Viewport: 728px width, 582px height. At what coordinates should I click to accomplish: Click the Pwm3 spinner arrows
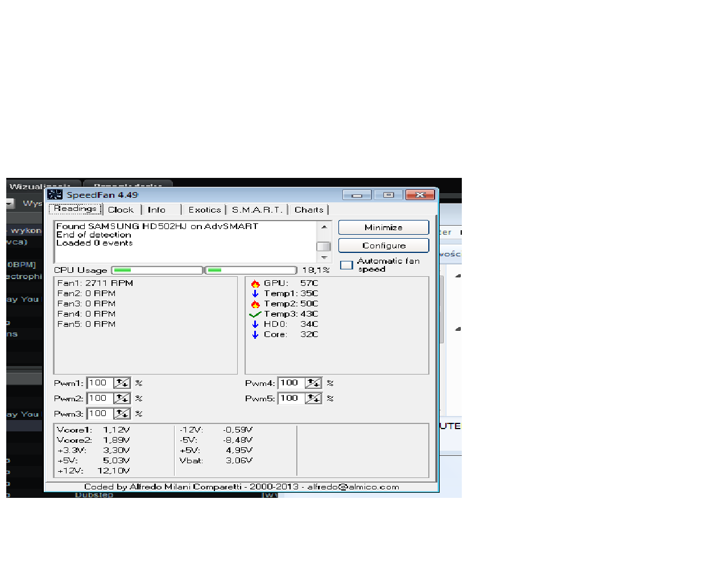click(122, 414)
